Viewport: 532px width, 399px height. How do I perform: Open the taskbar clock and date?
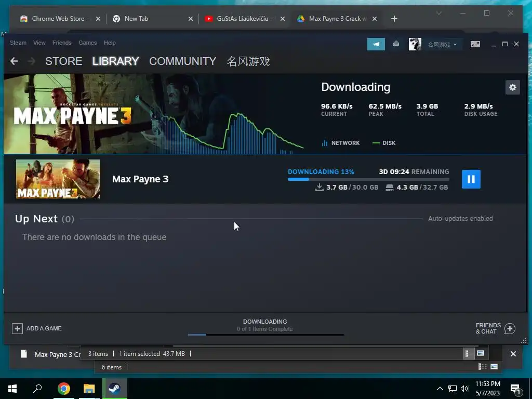pos(487,389)
